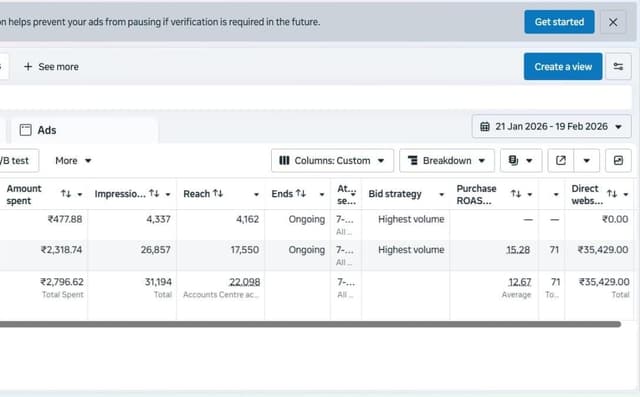Select the ₹2,796.62 total spent cell
Image resolution: width=640 pixels, height=397 pixels.
(62, 282)
